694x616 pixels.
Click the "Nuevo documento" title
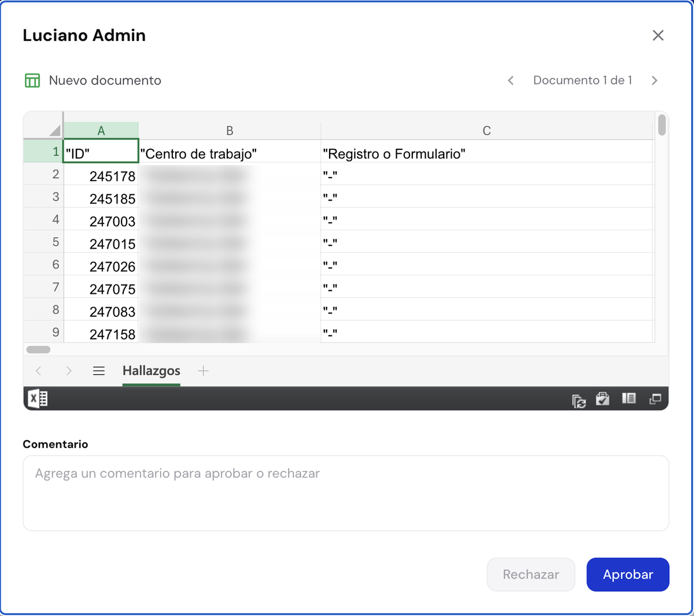click(x=105, y=80)
